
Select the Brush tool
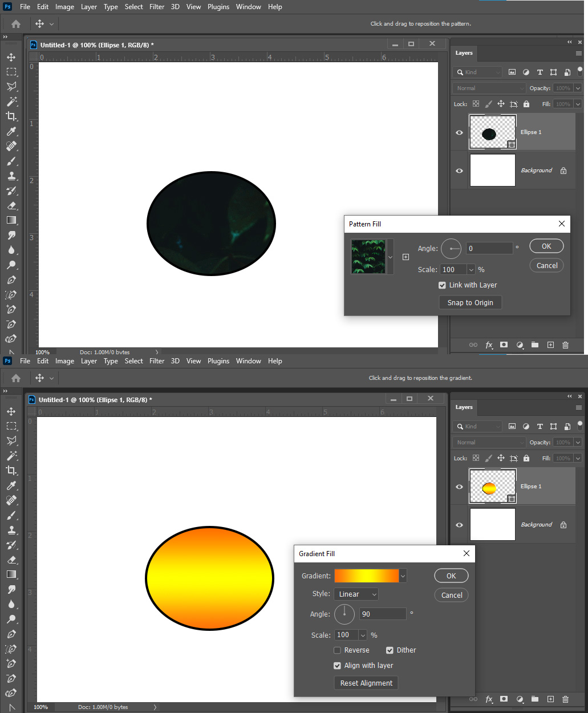click(x=11, y=161)
